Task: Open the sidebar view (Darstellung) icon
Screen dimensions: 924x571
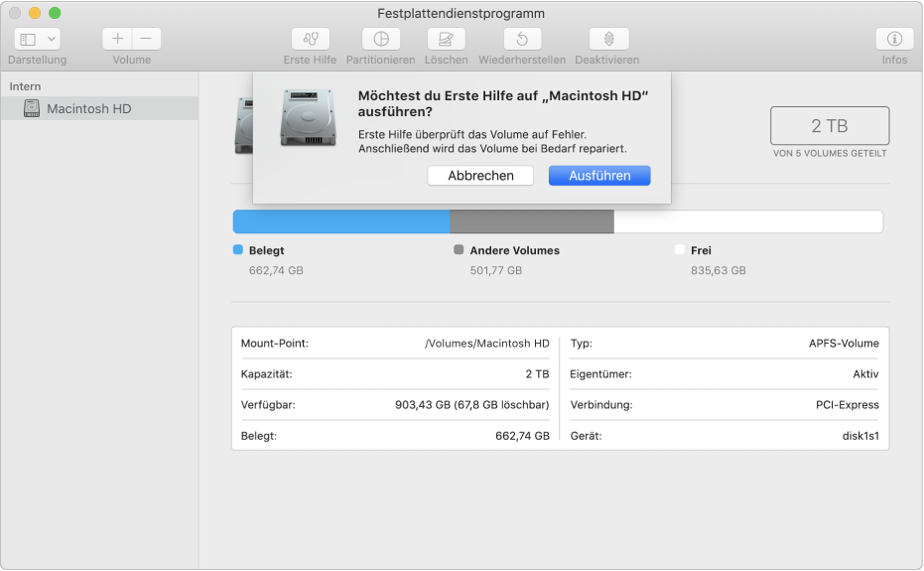Action: 28,40
